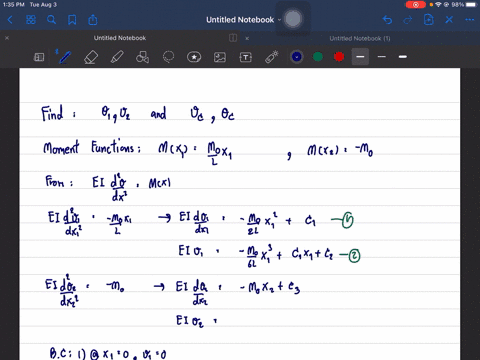Select the Image insert tool
This screenshot has height=360, width=480.
(x=220, y=57)
